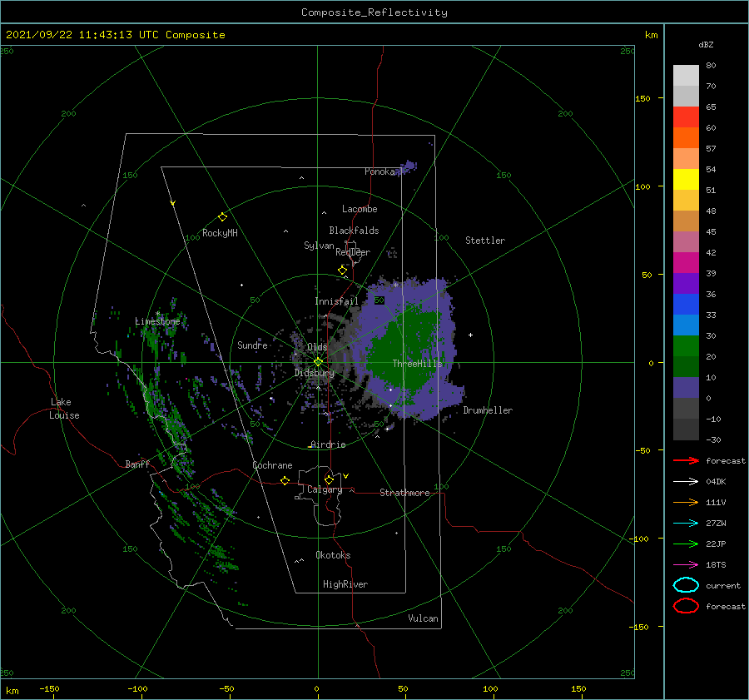Click the green 22JP arrow icon
The image size is (749, 700).
(686, 544)
